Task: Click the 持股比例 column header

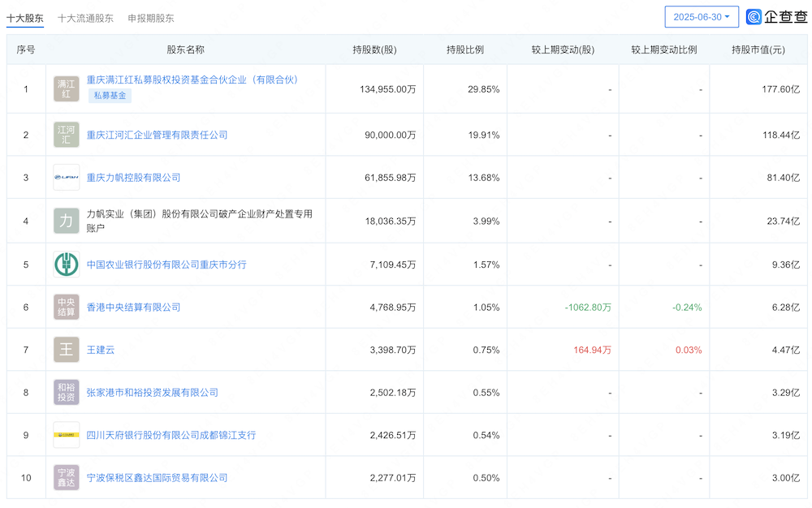Action: pos(465,49)
